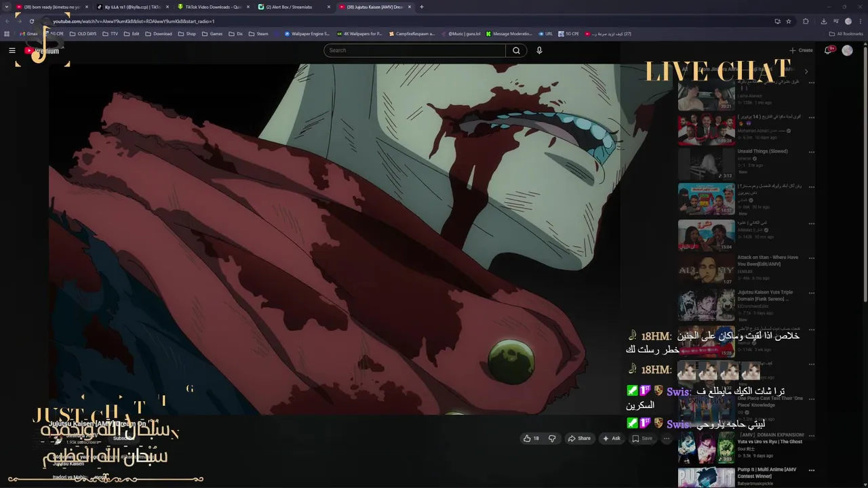Click the YouTube search magnifier button

click(516, 50)
